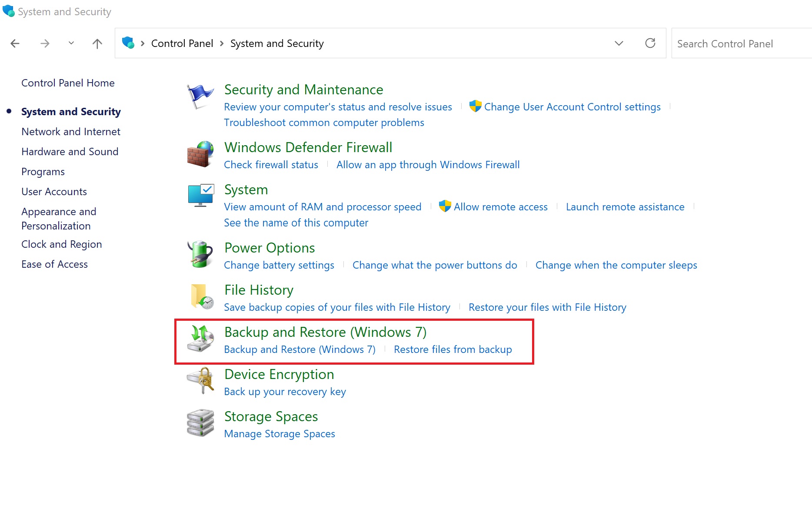812x512 pixels.
Task: Click the shield icon next to Allow remote access
Action: point(445,206)
